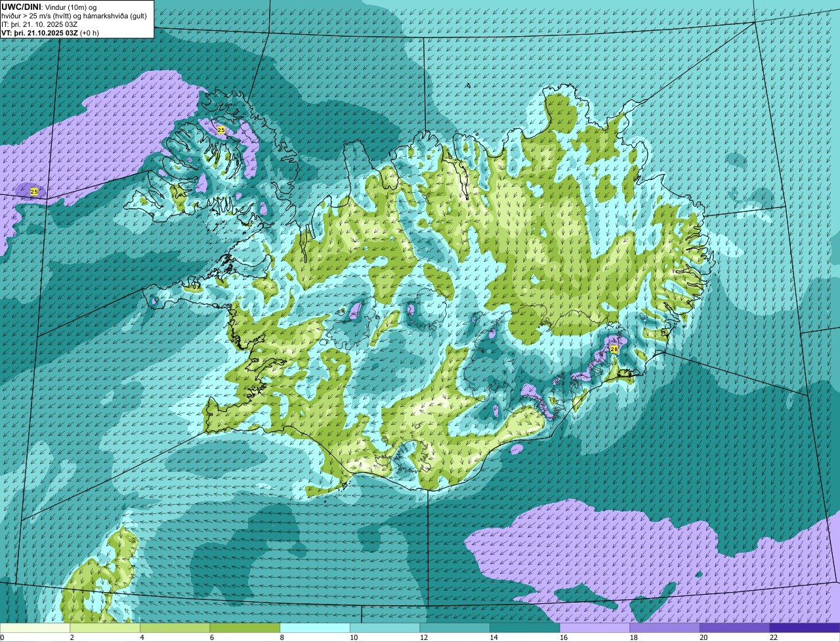Click the '22' label on the colour scale
This screenshot has height=642, width=840.
click(774, 637)
